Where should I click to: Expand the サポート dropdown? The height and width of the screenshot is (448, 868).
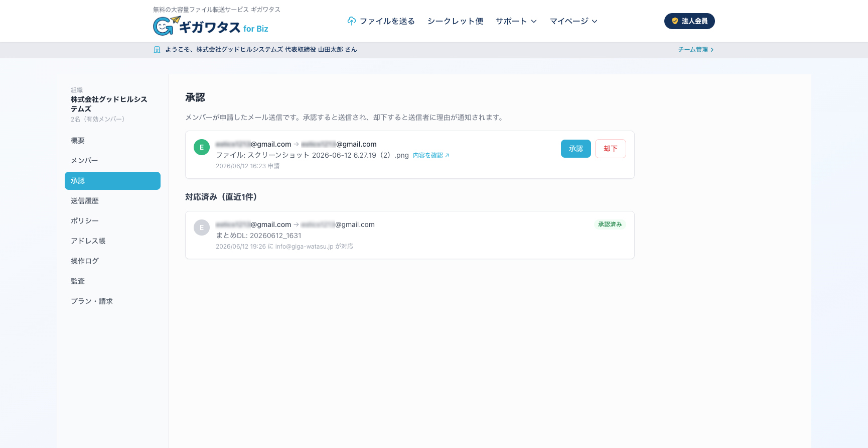(x=516, y=21)
